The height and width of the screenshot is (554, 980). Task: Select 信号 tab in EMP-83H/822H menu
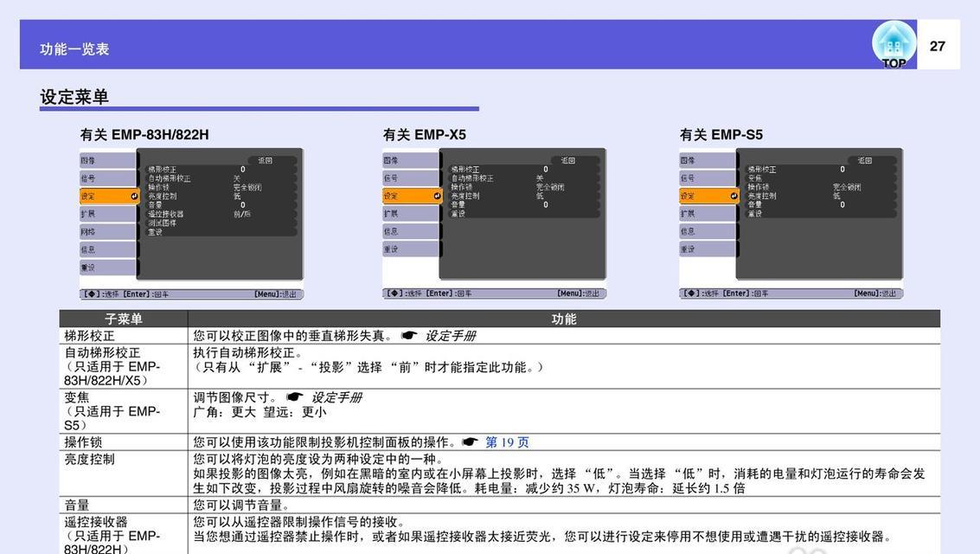[107, 178]
